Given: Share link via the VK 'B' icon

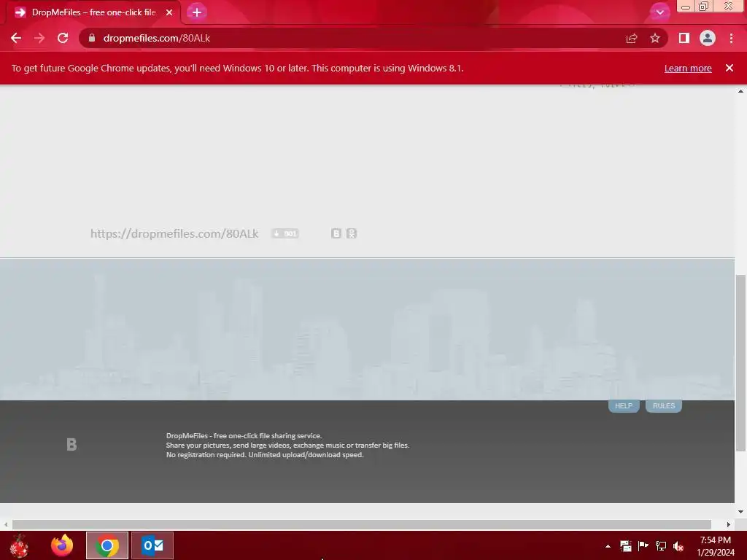Looking at the screenshot, I should click(x=336, y=233).
